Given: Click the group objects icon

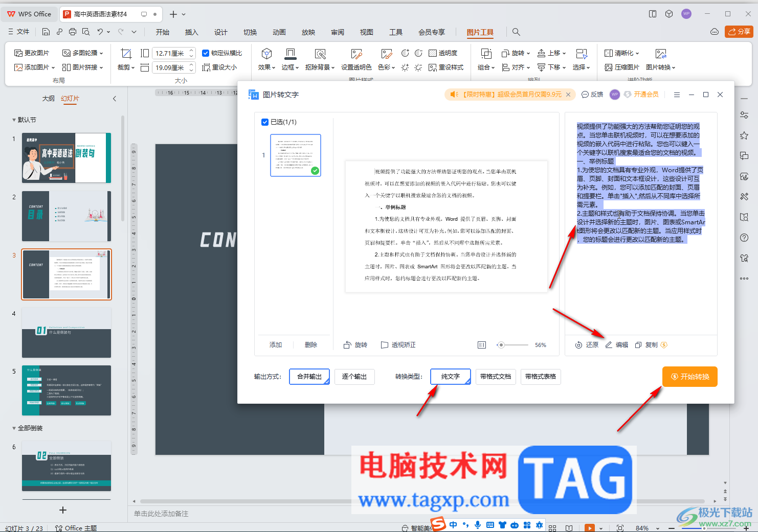Looking at the screenshot, I should (486, 54).
